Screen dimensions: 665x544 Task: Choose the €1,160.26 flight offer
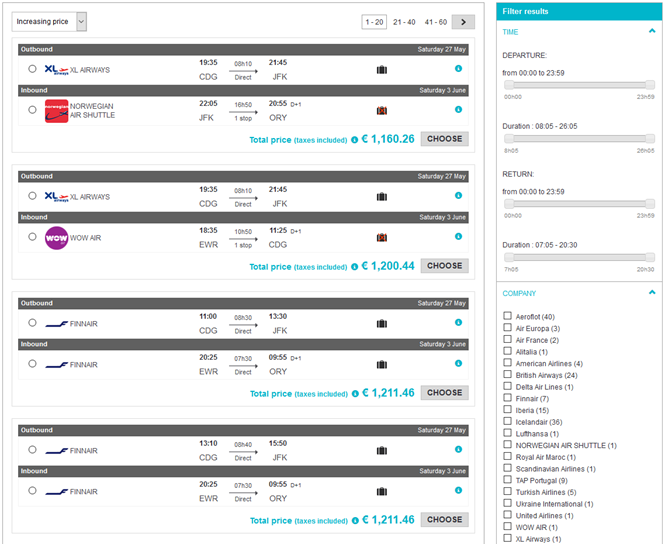444,139
